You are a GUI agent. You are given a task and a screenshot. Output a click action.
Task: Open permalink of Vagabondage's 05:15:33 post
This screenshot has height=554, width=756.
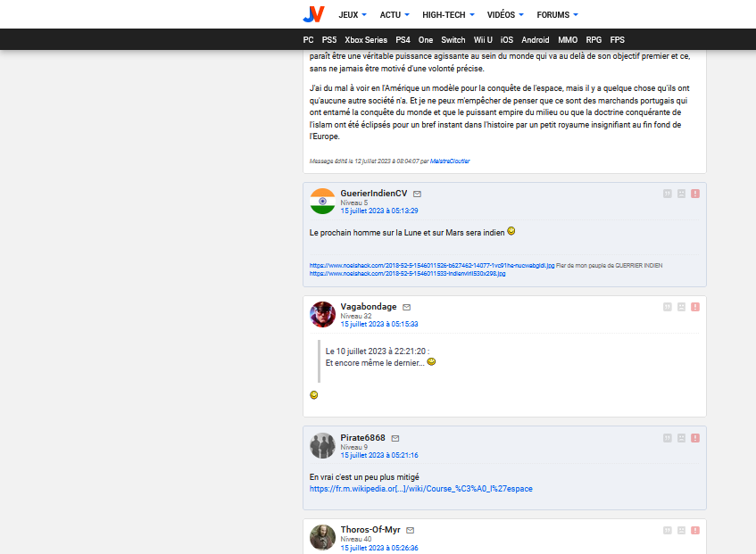[379, 324]
